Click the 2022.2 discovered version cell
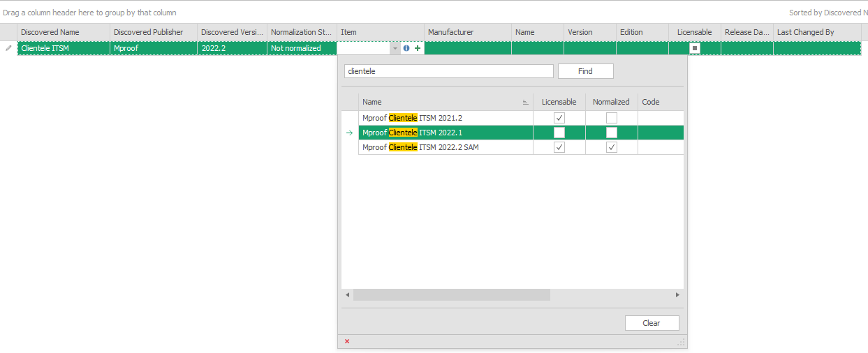Screen dimensions: 868x353 click(x=233, y=48)
